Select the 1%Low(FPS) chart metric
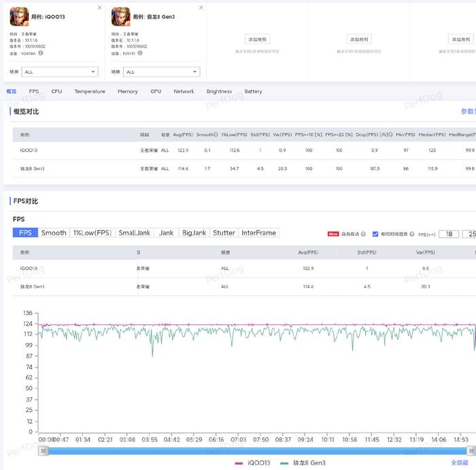 tap(92, 233)
